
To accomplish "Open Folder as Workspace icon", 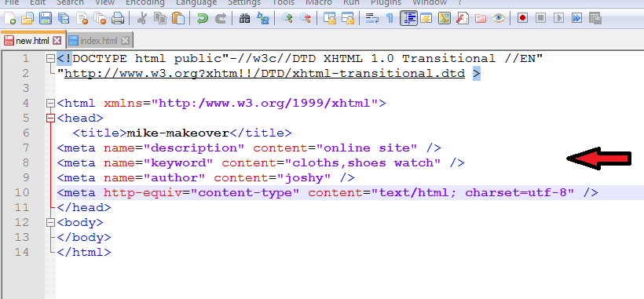I will pos(481,19).
